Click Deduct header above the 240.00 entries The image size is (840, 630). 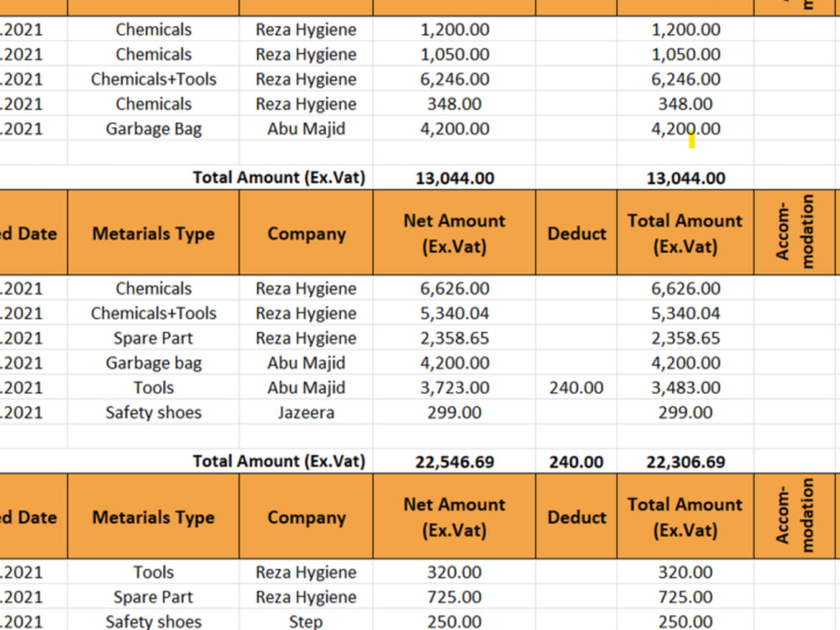click(x=576, y=234)
